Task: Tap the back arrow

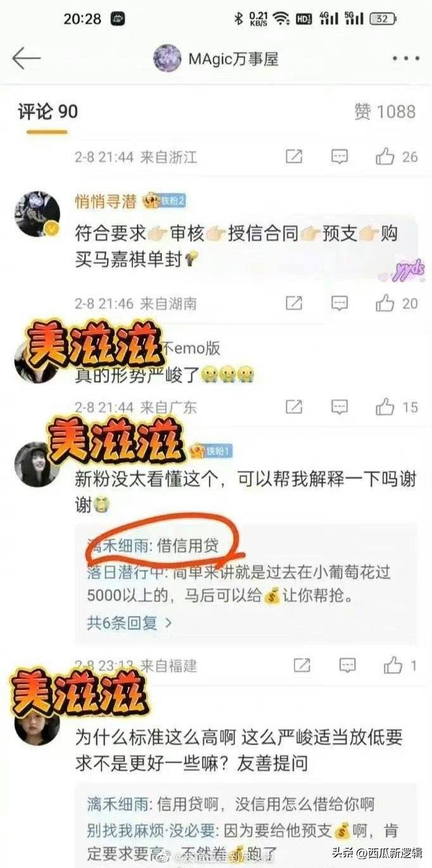Action: point(26,58)
